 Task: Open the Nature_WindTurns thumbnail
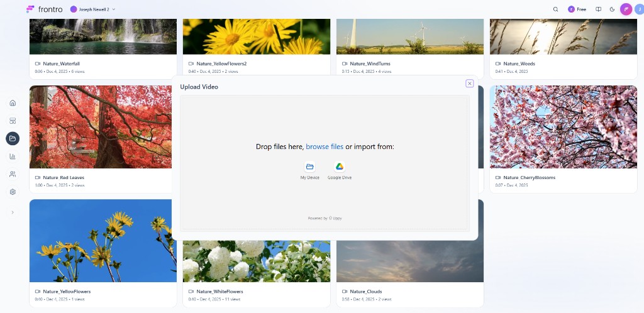click(410, 36)
